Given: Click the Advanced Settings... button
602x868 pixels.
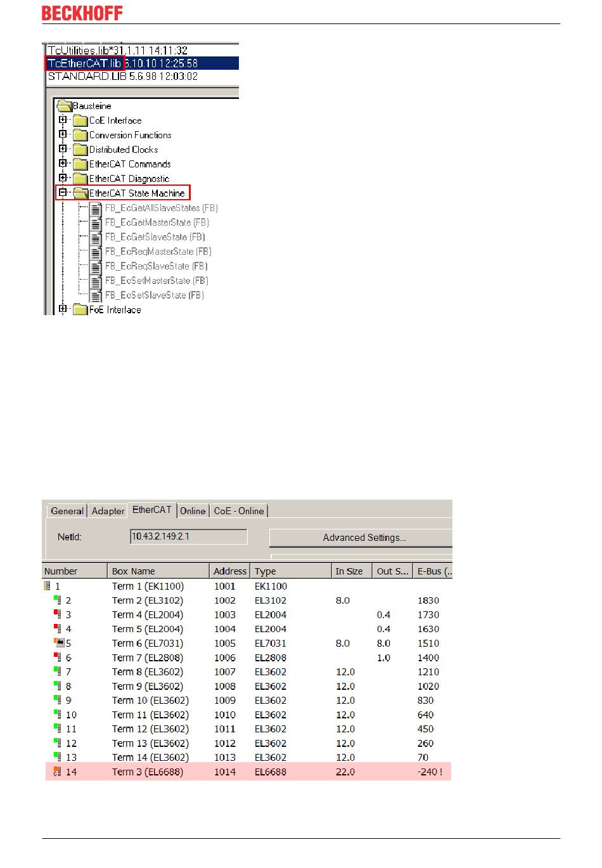Looking at the screenshot, I should pos(361,538).
